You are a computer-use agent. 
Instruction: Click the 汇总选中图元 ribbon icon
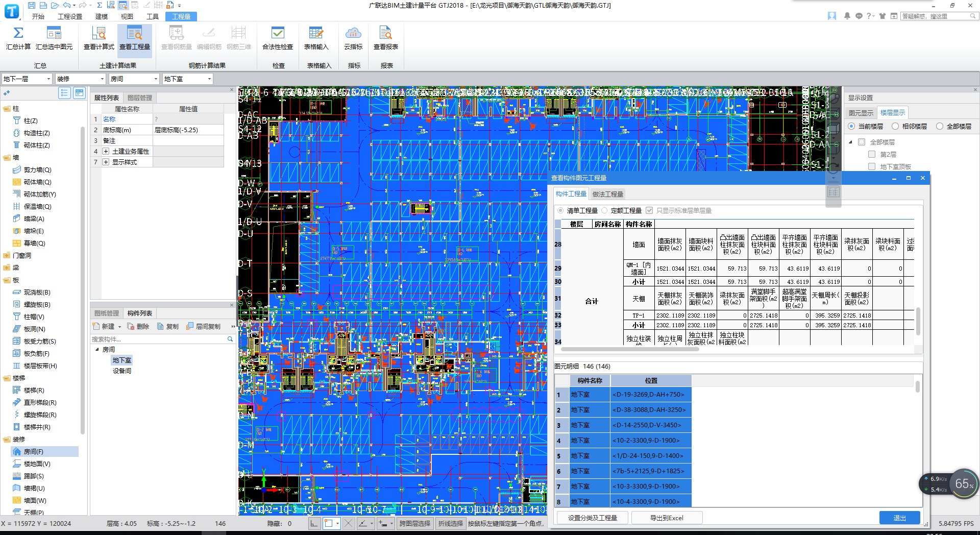pos(54,33)
